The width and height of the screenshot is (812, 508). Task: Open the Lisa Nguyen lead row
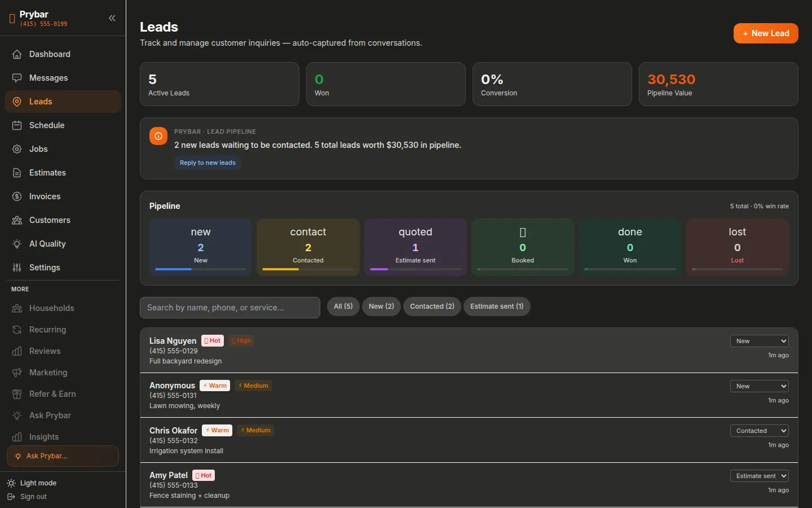coord(469,351)
